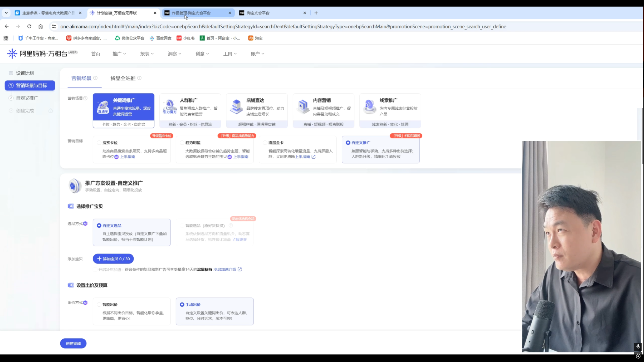Click external-link icon after 冷启加速介绍
This screenshot has height=362, width=644.
(240, 269)
